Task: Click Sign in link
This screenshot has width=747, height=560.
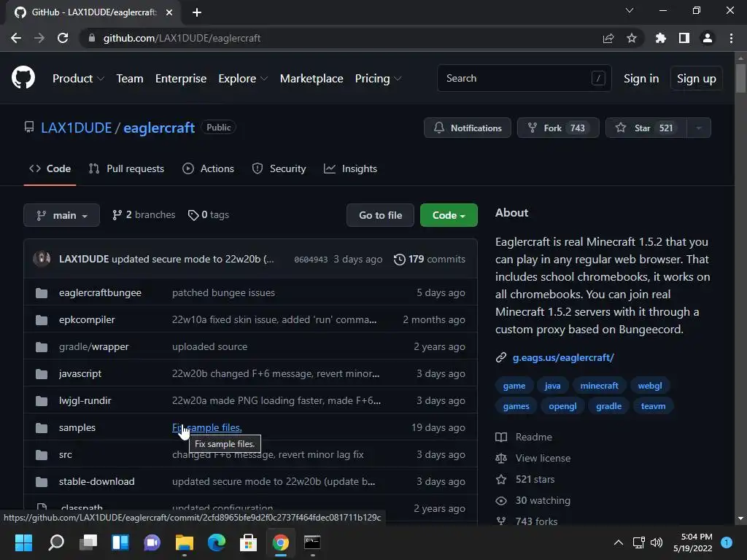Action: click(641, 79)
